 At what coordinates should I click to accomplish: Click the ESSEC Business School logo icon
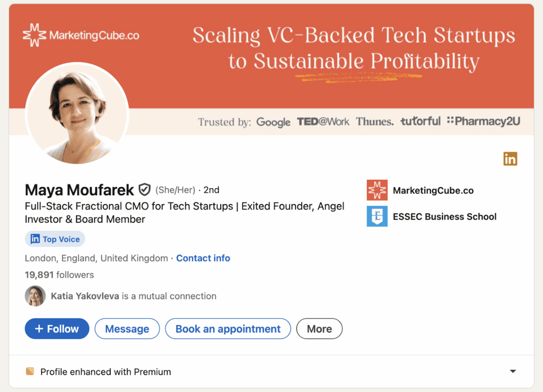click(x=377, y=216)
